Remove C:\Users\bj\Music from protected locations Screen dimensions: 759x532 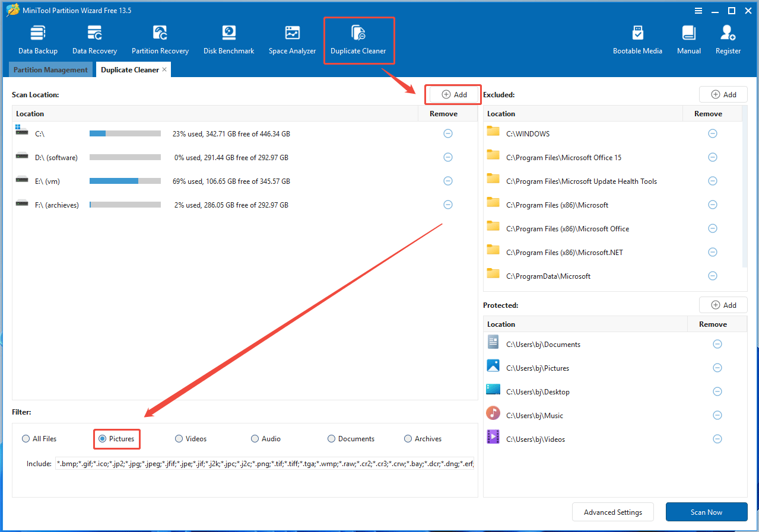click(717, 415)
